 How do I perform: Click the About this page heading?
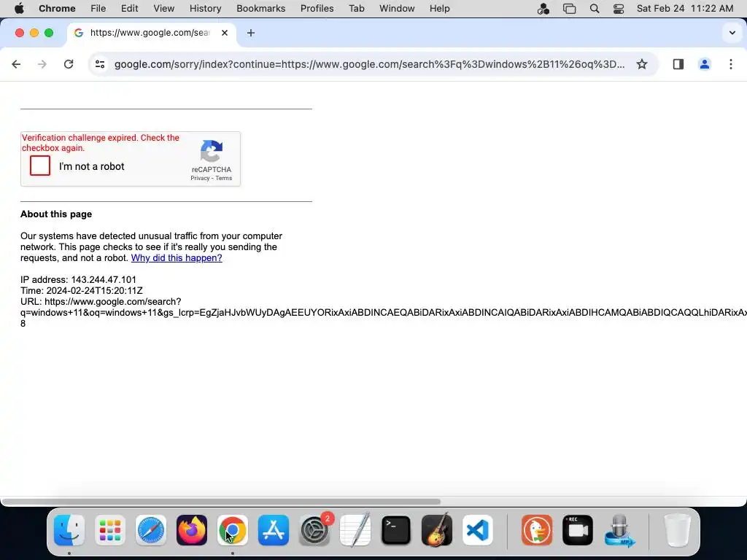pyautogui.click(x=56, y=214)
